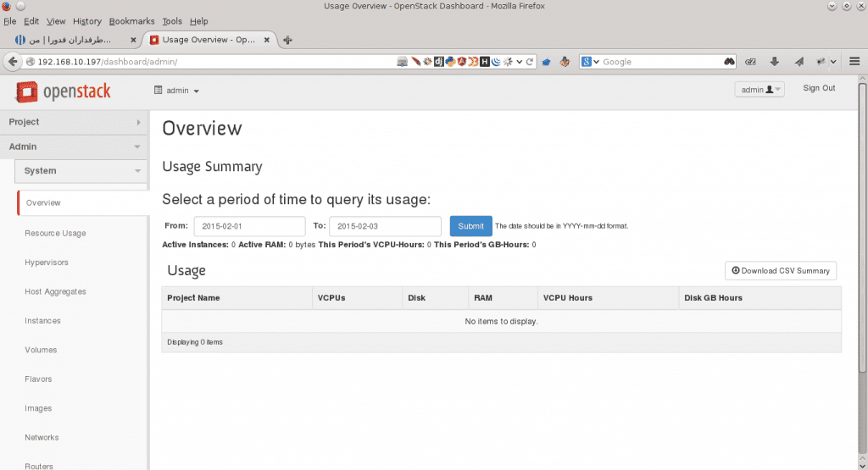
Task: Open Firefox hamburger menu
Action: pyautogui.click(x=854, y=61)
